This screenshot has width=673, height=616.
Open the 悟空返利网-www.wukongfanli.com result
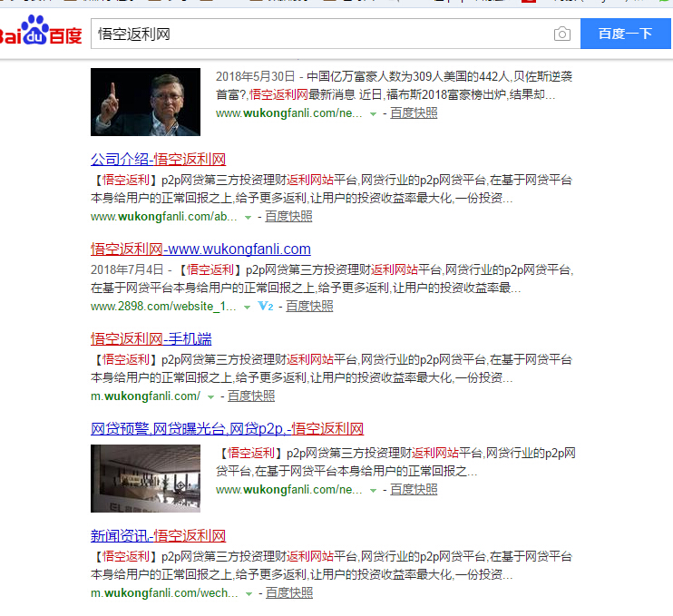tap(200, 249)
